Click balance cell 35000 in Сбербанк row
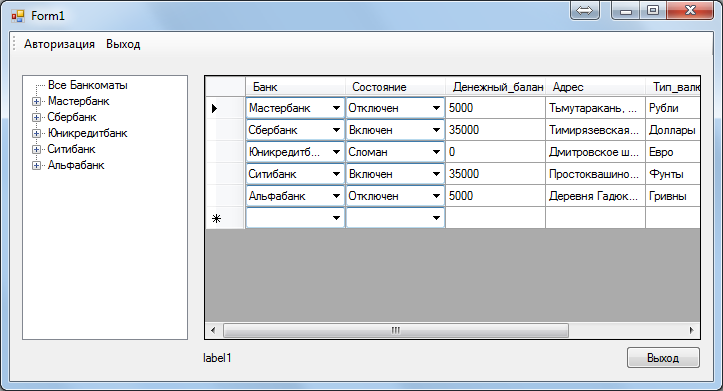Screen dimensions: 723x391 pos(495,130)
